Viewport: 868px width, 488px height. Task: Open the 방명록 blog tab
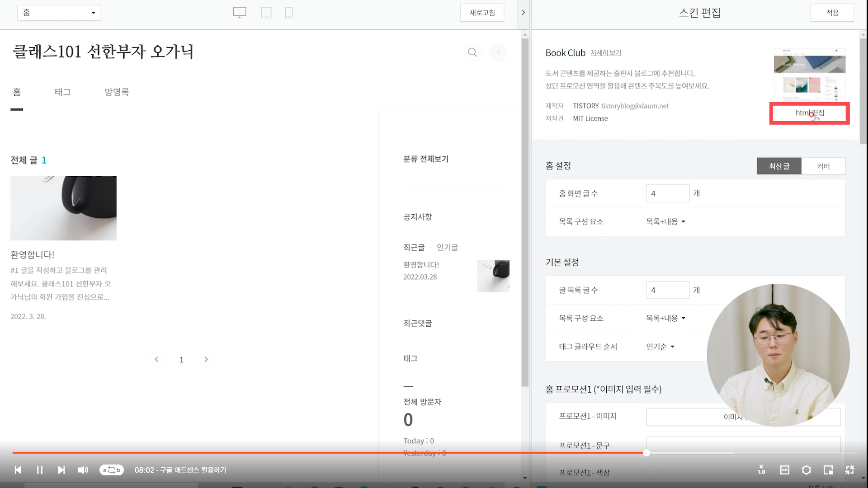tap(117, 92)
